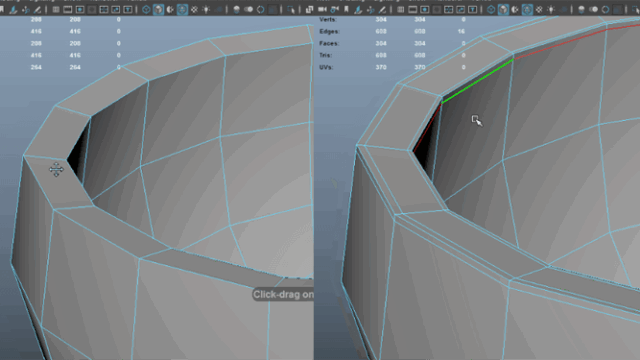Toggle smooth shade all in right viewport
Image resolution: width=640 pixels, height=360 pixels.
pos(503,9)
